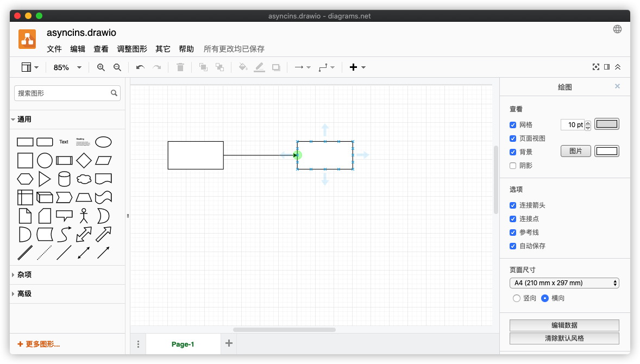This screenshot has height=364, width=640.
Task: Open the grid color swatch
Action: coord(607,124)
